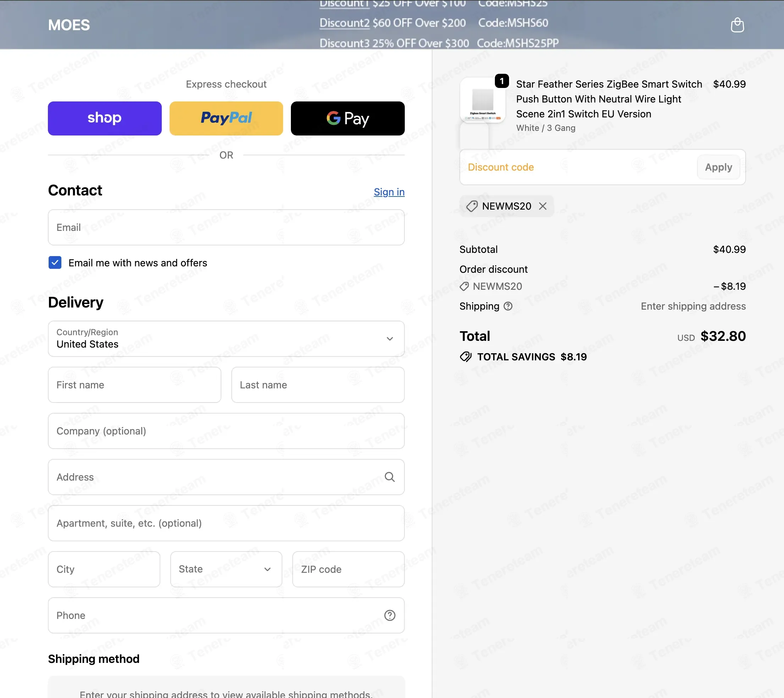Select the Company (optional) field
The width and height of the screenshot is (784, 698).
click(226, 431)
